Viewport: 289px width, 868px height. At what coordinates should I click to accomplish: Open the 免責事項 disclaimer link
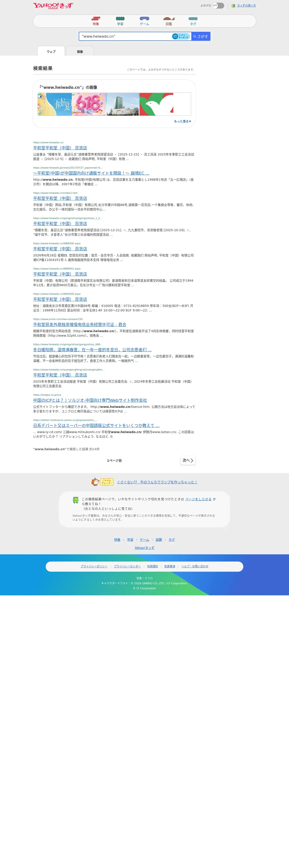point(169,566)
